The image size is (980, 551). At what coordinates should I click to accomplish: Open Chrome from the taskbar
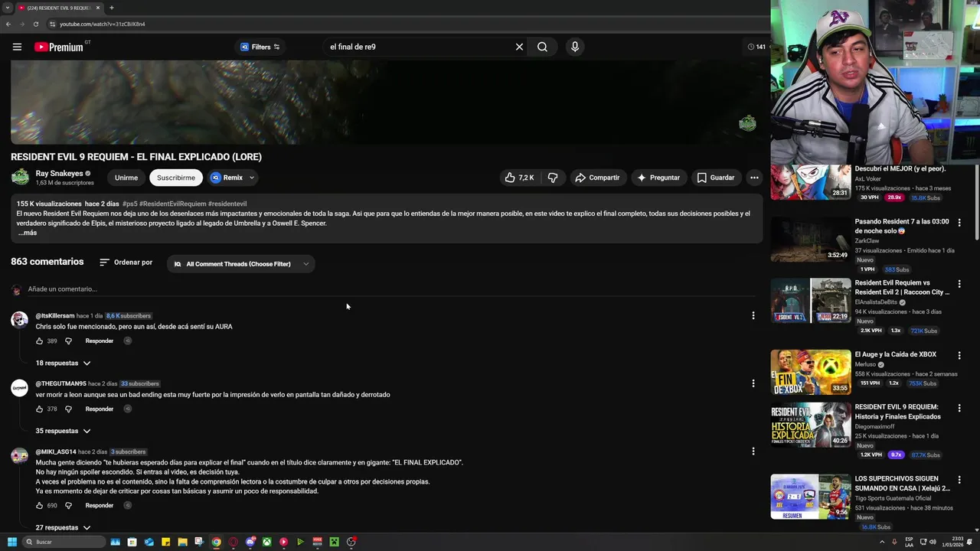tap(216, 542)
